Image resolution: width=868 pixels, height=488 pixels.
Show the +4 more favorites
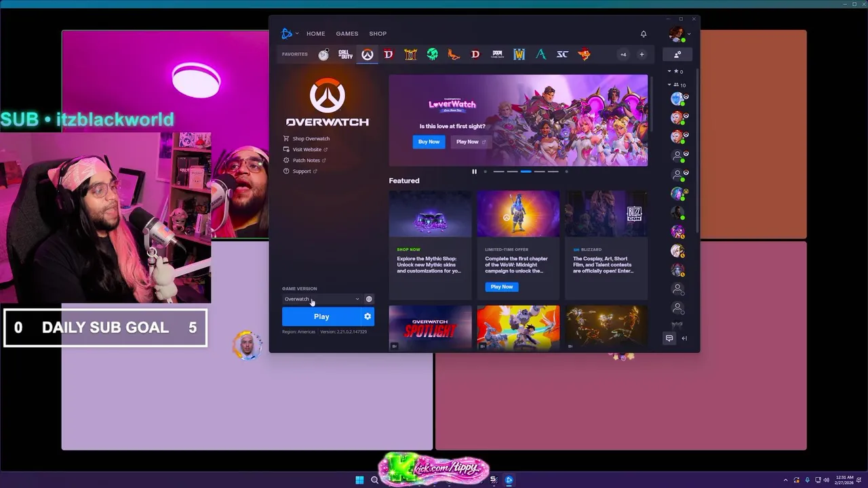coord(623,54)
